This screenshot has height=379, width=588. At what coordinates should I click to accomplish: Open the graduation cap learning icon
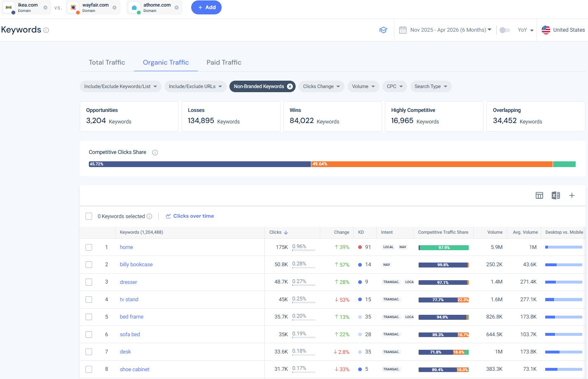tap(383, 30)
